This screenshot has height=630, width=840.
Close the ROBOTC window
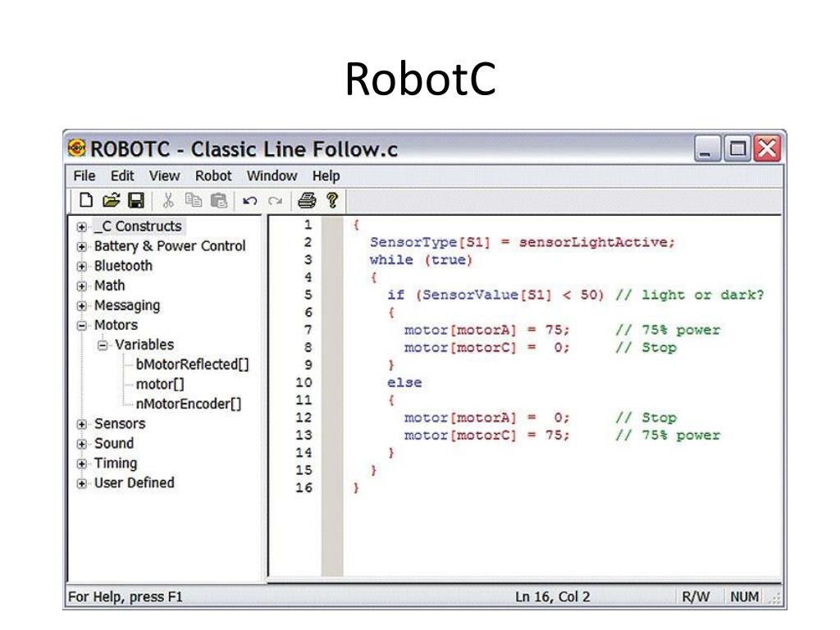coord(767,148)
